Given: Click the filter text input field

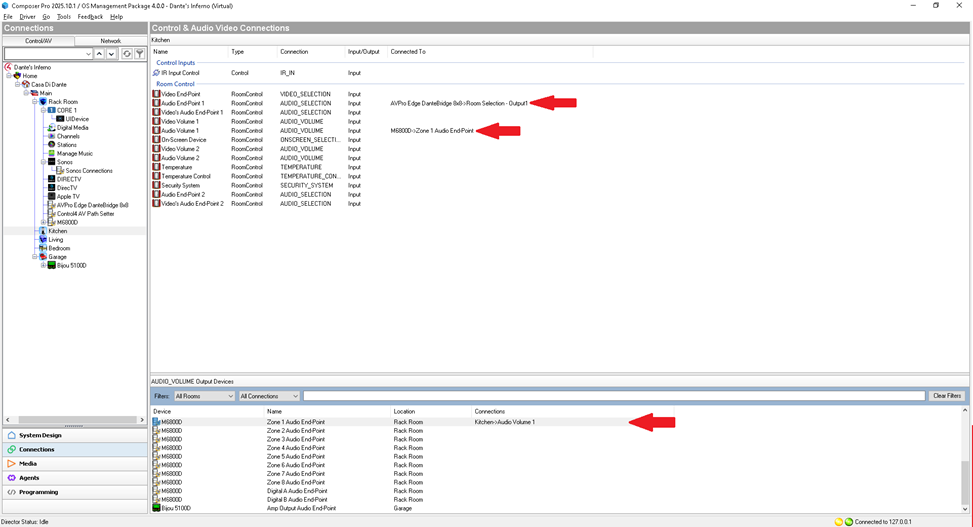Looking at the screenshot, I should (x=613, y=396).
